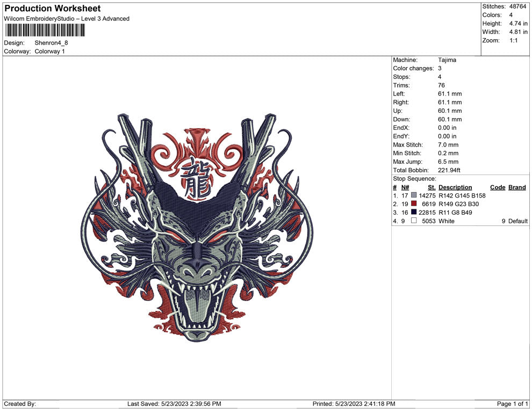Select description 'R142 G145 B158'
The width and height of the screenshot is (532, 409).
(x=462, y=195)
